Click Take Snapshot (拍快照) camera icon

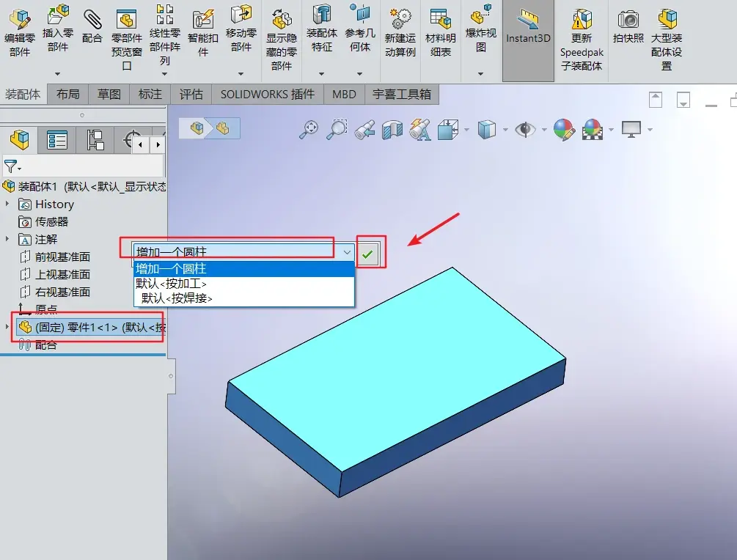(628, 27)
